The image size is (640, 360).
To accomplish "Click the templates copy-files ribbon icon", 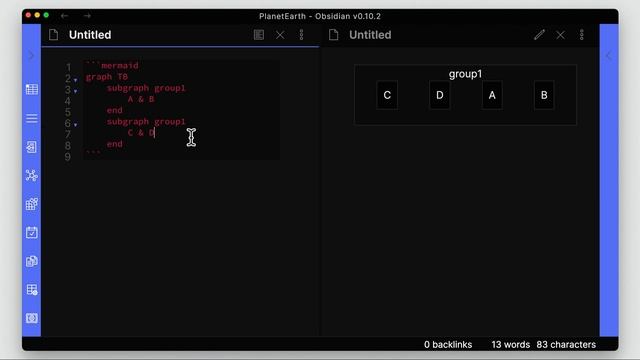I will click(x=32, y=261).
